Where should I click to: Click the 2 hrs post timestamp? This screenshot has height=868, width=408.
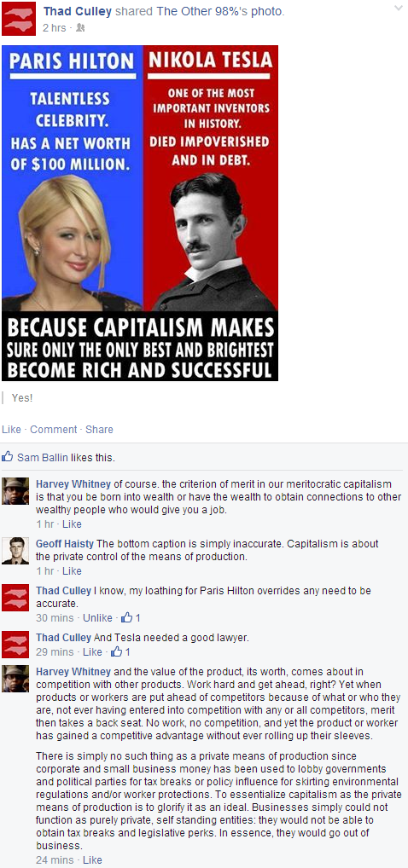coord(55,27)
